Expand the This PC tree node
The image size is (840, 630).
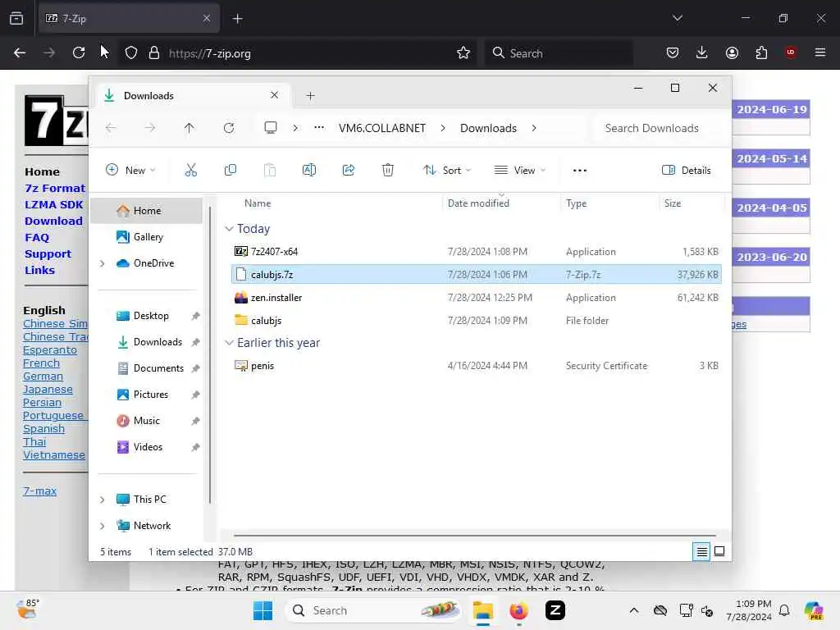tap(103, 500)
